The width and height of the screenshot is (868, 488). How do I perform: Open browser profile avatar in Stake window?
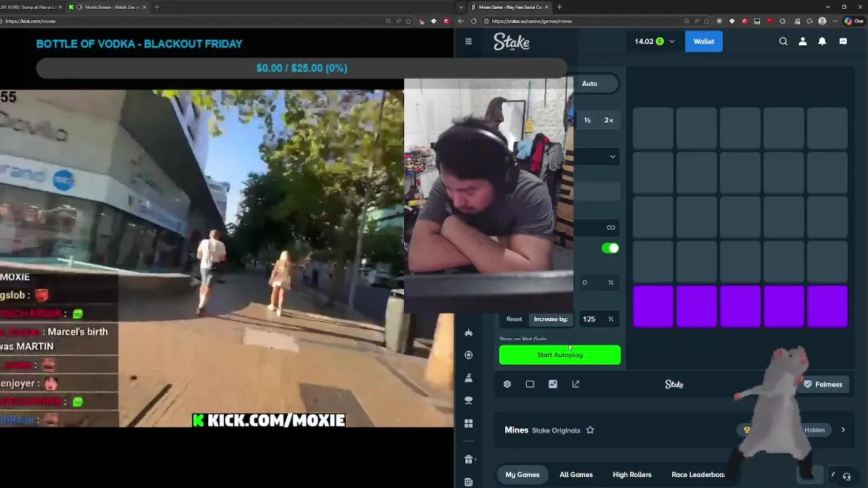pyautogui.click(x=823, y=21)
